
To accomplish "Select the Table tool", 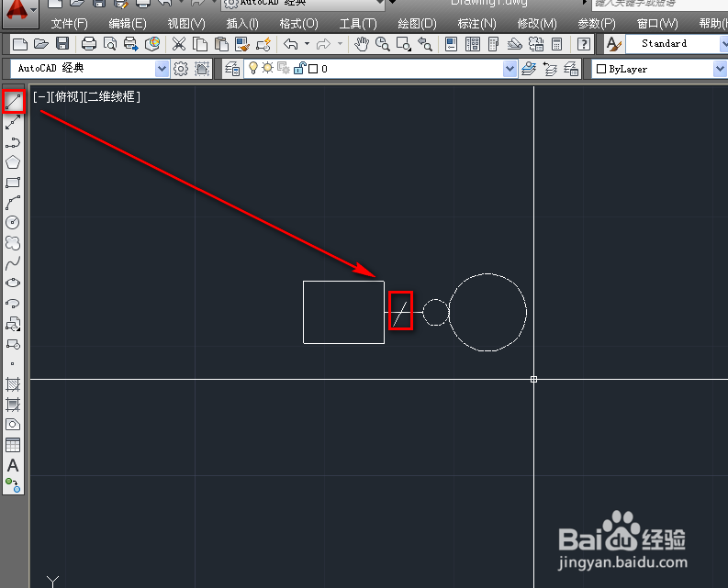I will pyautogui.click(x=13, y=445).
